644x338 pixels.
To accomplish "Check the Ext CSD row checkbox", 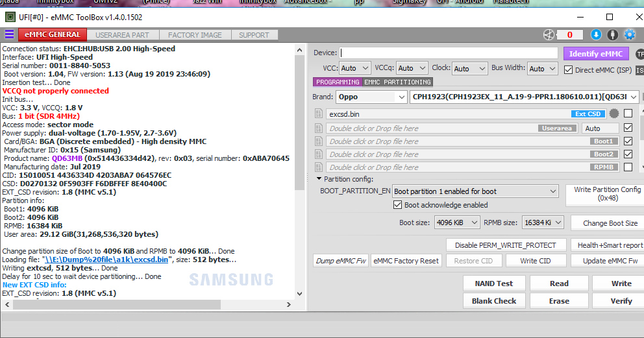I will click(628, 114).
